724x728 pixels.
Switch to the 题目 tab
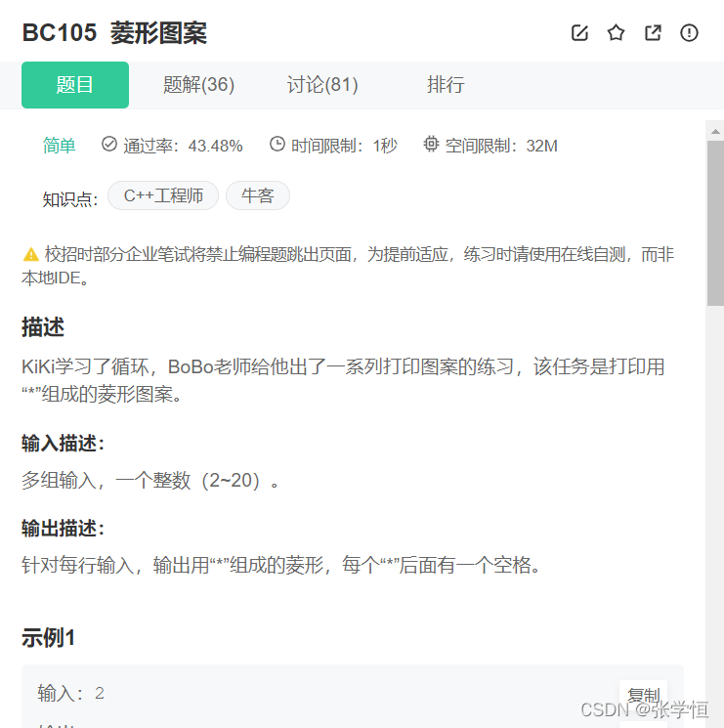75,85
